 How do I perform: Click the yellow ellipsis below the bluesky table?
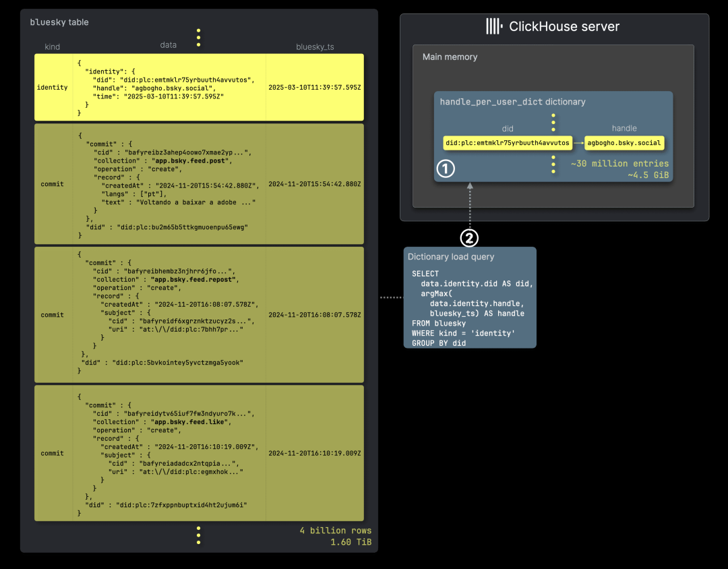[x=198, y=535]
